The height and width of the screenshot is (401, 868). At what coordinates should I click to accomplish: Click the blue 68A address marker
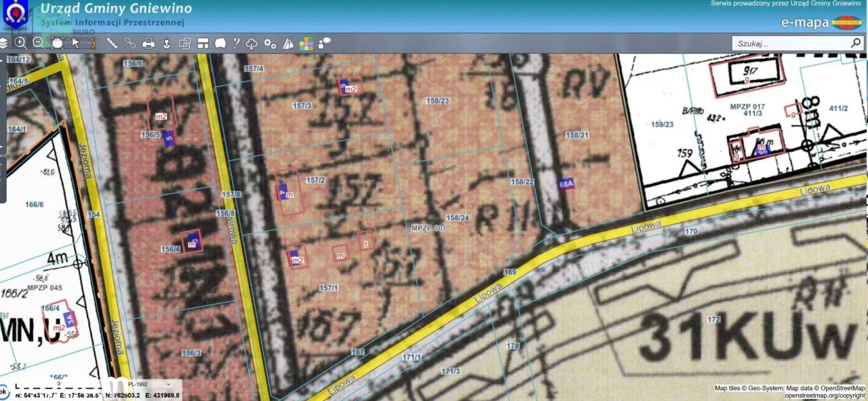coord(566,184)
